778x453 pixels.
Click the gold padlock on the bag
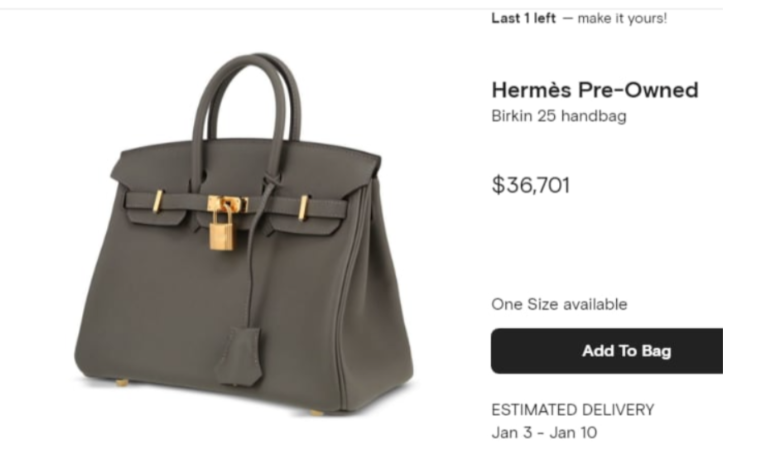221,229
